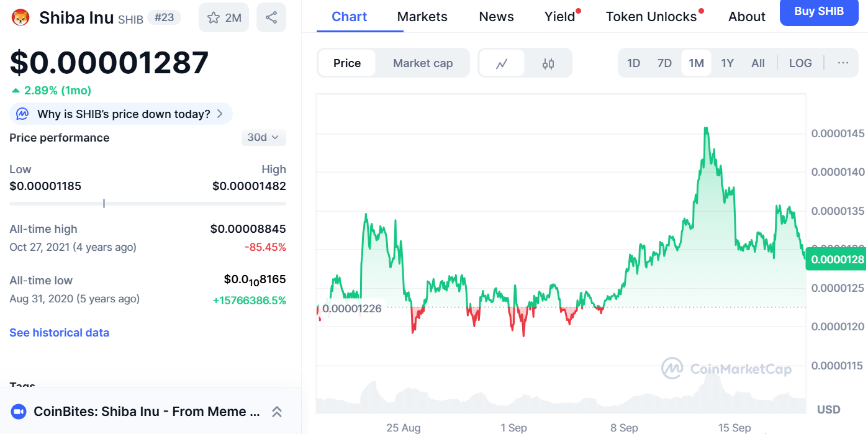Open the chart more options ellipsis
Screen dimensions: 868x434
[x=843, y=63]
